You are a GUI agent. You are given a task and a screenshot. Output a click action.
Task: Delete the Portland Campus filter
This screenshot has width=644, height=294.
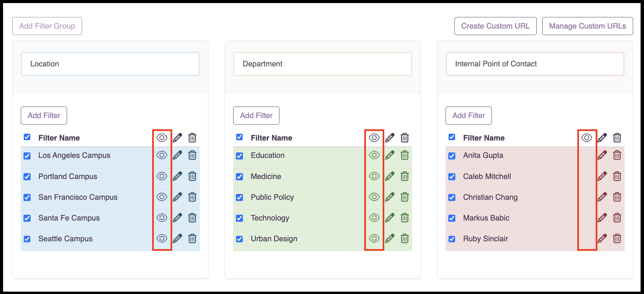coord(192,176)
